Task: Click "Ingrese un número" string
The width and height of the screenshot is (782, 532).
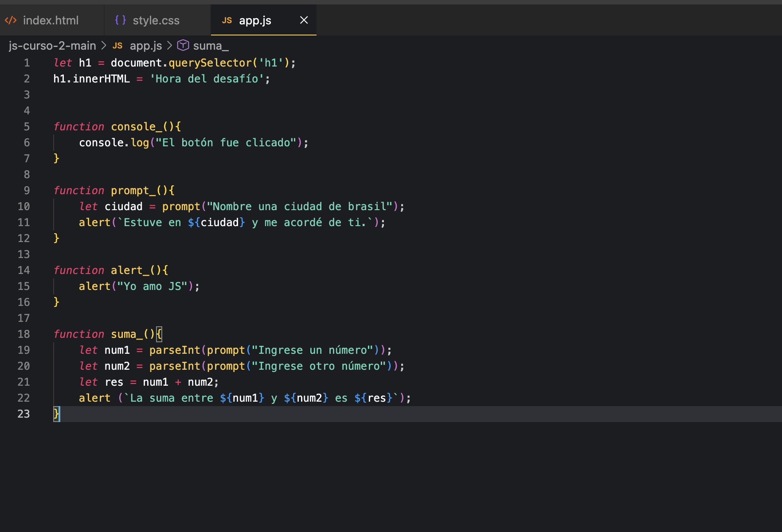Action: 313,350
